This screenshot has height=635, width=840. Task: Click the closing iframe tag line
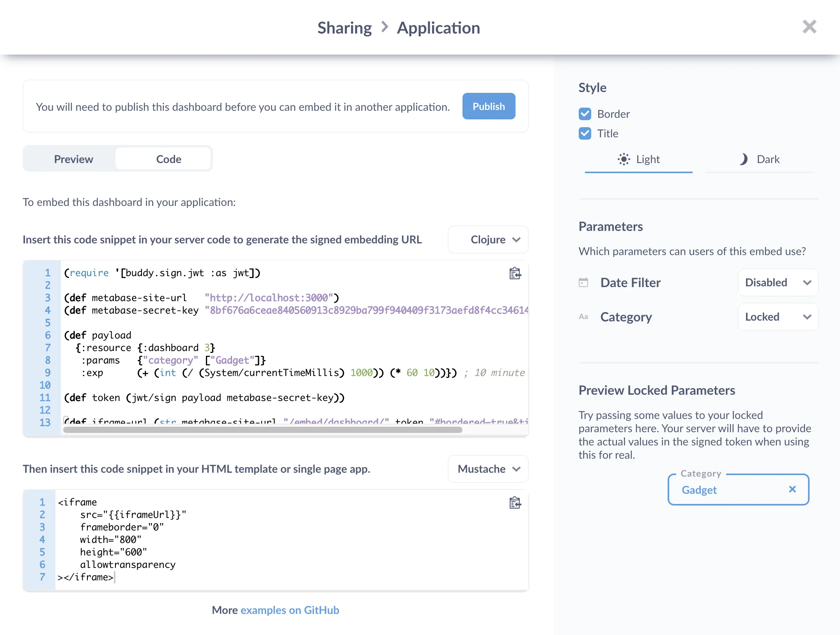[85, 577]
